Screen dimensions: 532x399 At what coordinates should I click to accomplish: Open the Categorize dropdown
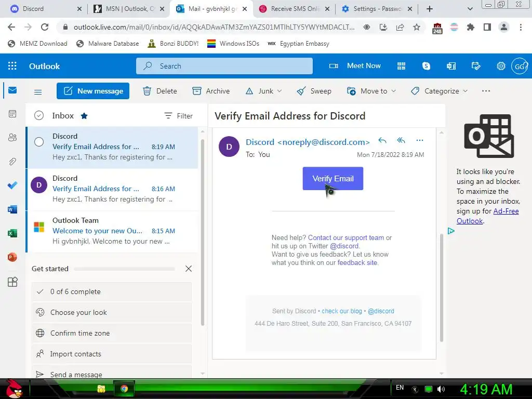440,91
